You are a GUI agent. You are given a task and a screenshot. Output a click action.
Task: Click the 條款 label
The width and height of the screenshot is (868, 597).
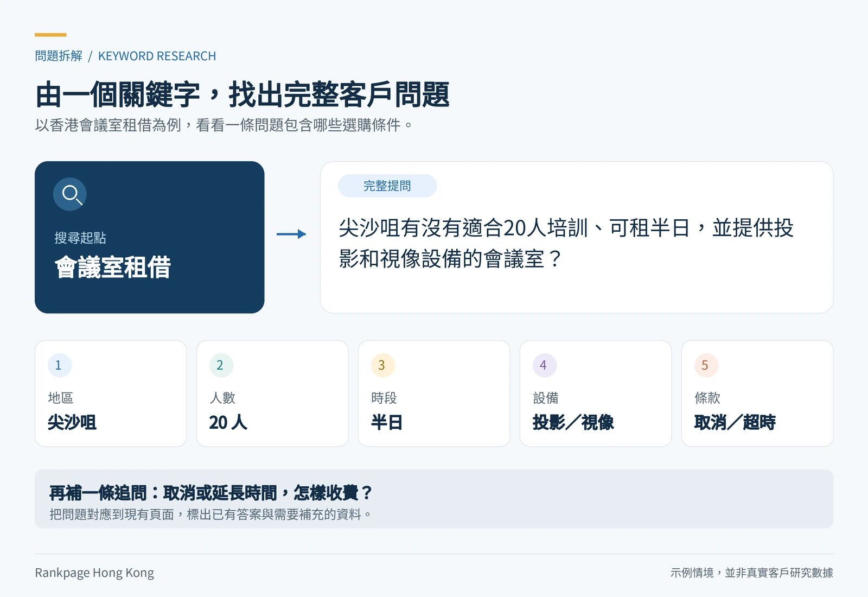(707, 398)
